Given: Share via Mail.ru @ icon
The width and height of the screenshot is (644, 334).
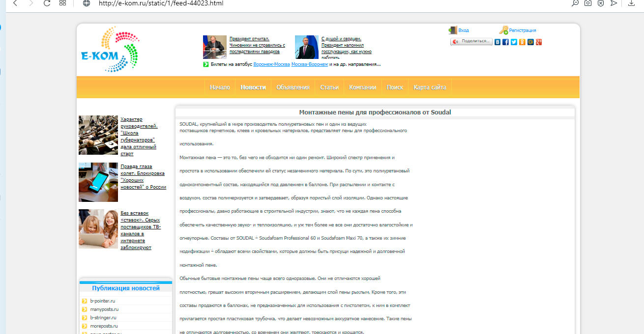Looking at the screenshot, I should [530, 42].
